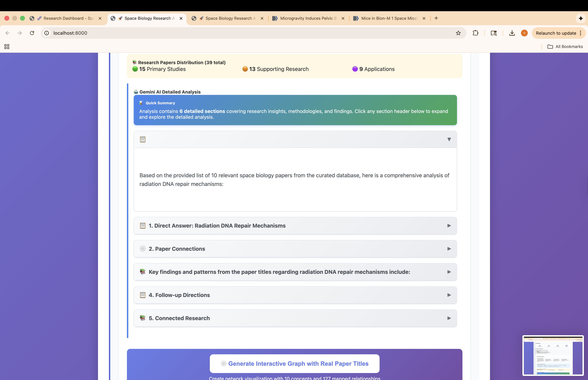Image resolution: width=588 pixels, height=380 pixels.
Task: Click Relaunch to update button
Action: (556, 33)
